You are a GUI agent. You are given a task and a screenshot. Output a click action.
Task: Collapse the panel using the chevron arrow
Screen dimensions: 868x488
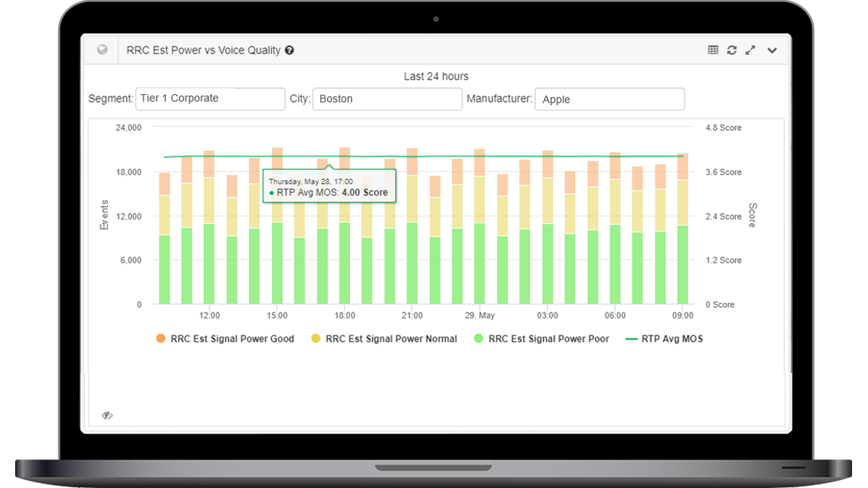(772, 51)
